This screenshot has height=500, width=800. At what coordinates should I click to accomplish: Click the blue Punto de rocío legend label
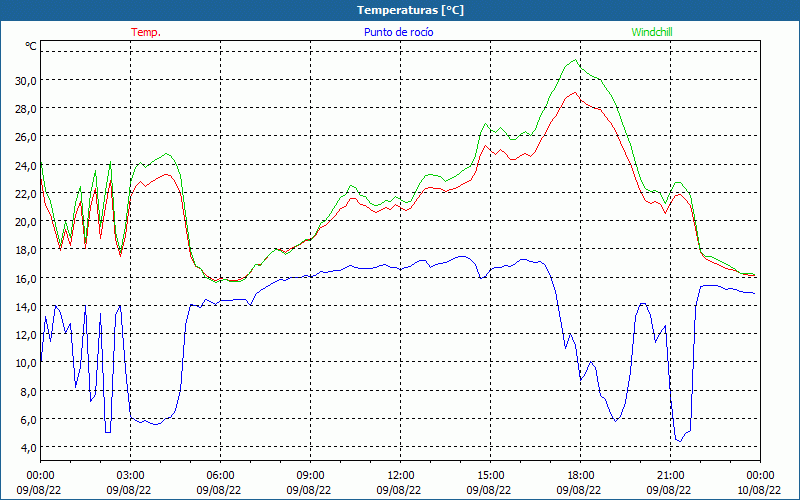pos(398,32)
